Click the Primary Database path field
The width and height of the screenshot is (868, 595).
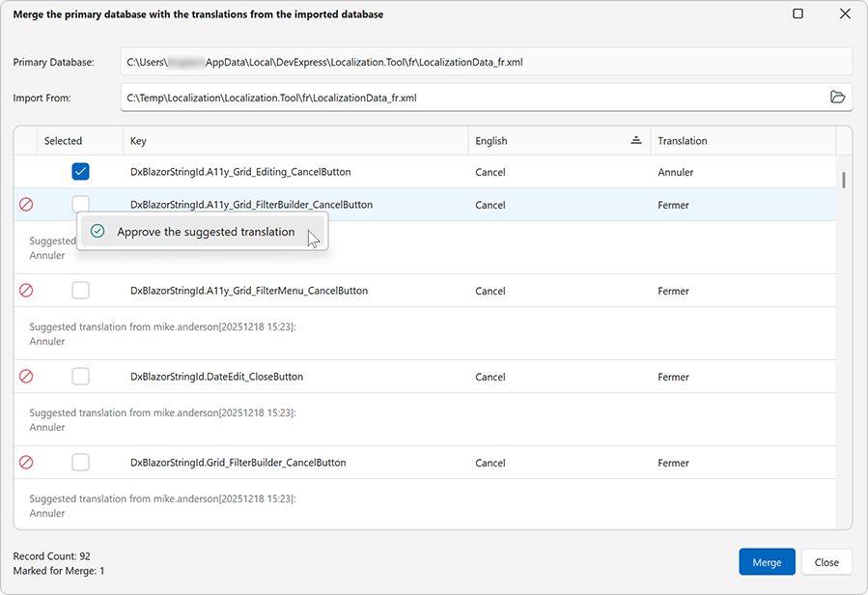coord(386,61)
